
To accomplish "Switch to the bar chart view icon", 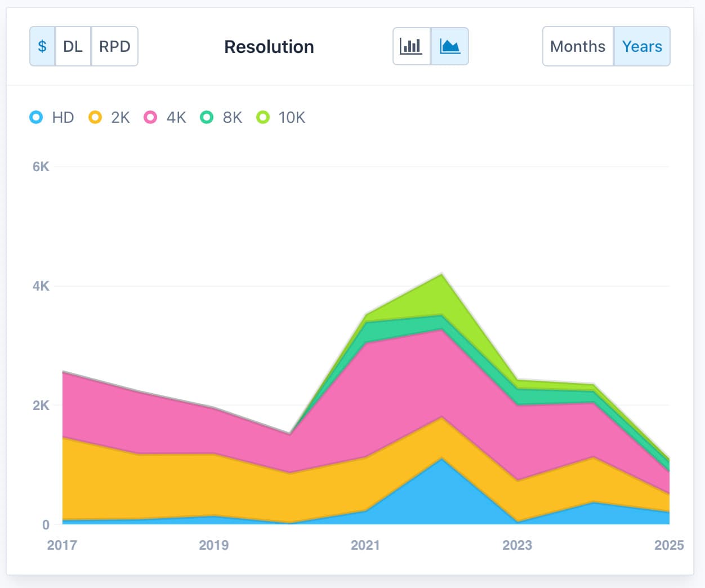I will click(x=411, y=46).
